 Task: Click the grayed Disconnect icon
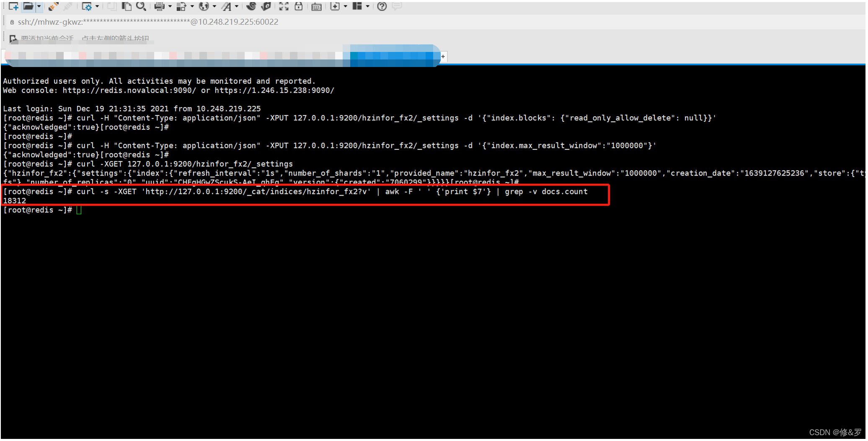point(68,6)
